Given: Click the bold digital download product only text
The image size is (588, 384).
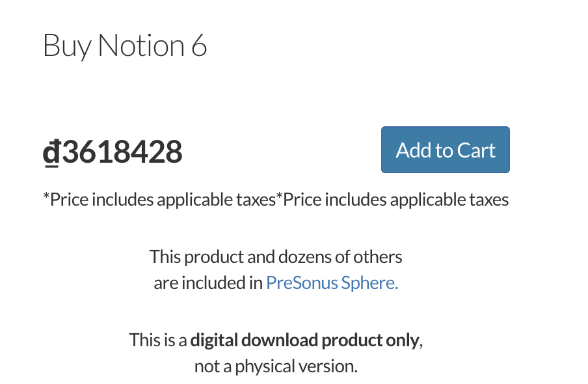Looking at the screenshot, I should click(x=304, y=340).
